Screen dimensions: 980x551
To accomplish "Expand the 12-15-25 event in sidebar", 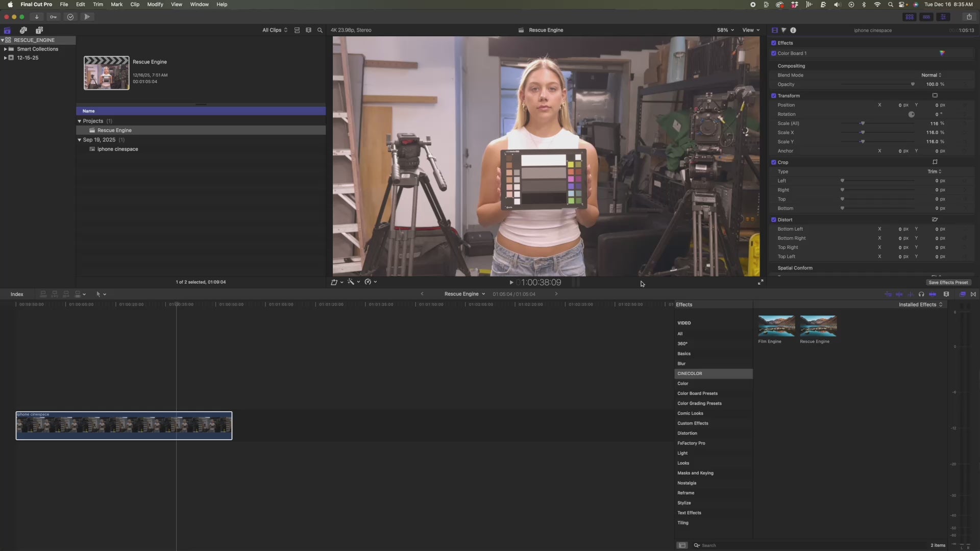I will [5, 58].
